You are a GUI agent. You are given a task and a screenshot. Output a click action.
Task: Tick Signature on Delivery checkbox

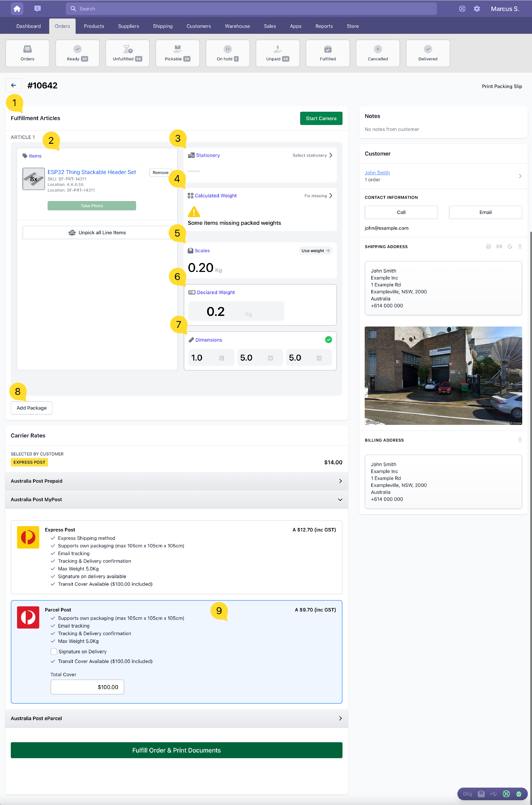pyautogui.click(x=54, y=652)
